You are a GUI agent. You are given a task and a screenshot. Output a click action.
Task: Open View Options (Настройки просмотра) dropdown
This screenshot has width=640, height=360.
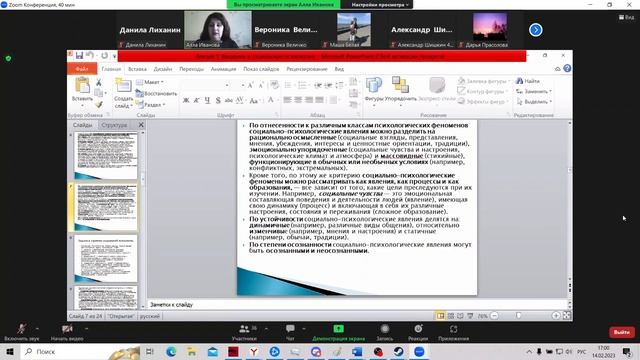click(380, 5)
